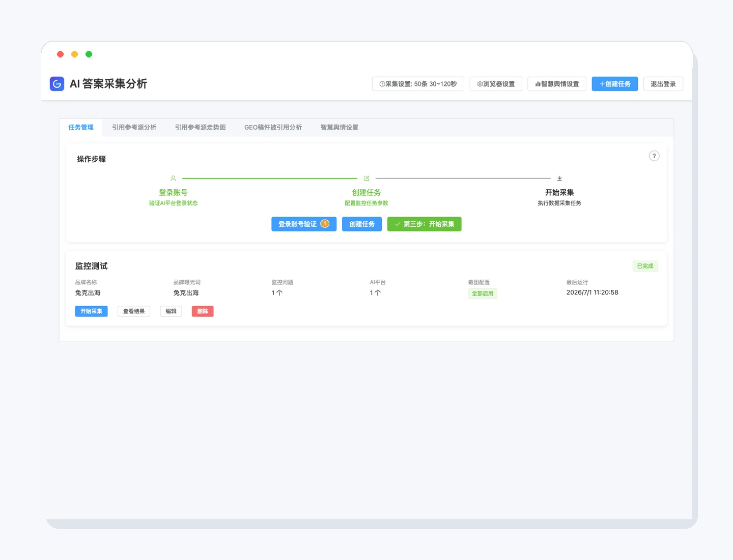The height and width of the screenshot is (560, 733).
Task: Click the 1个 value under 监控问题
Action: point(277,293)
